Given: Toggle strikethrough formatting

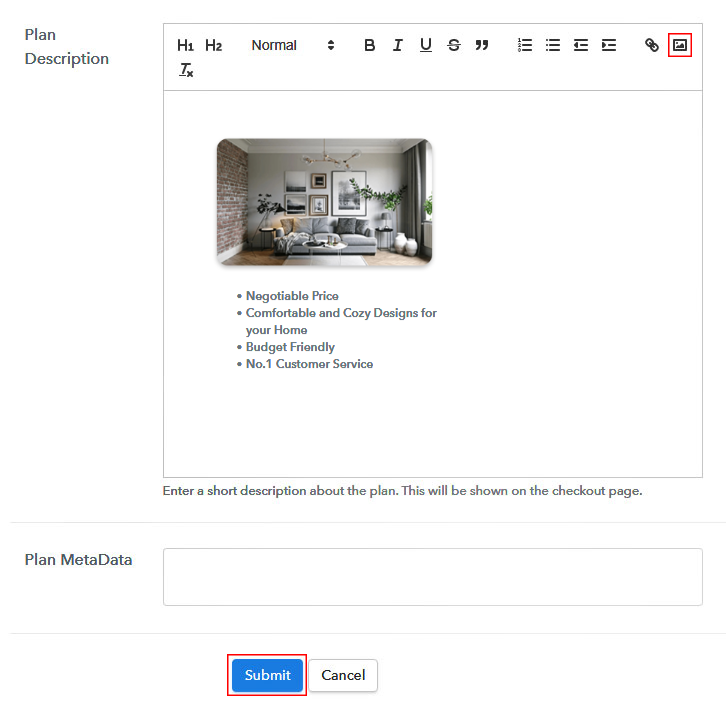Looking at the screenshot, I should click(x=454, y=45).
